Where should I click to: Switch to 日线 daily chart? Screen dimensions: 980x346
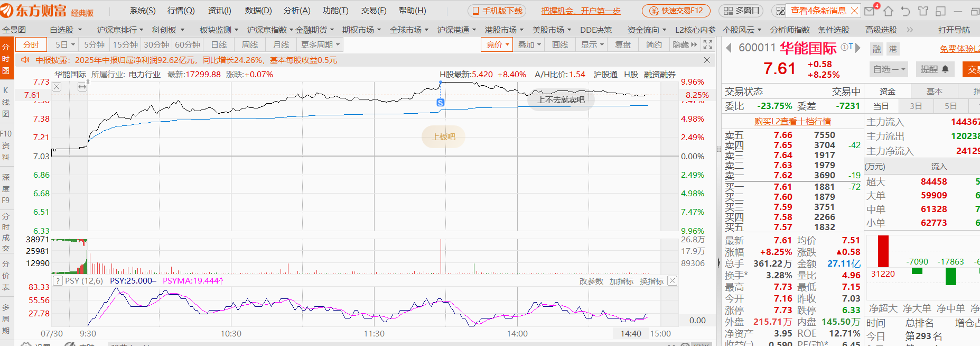[x=219, y=45]
